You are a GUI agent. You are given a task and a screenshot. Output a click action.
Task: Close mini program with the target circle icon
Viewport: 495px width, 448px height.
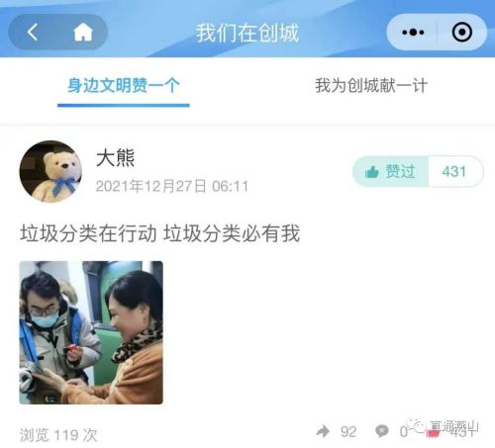pos(461,32)
